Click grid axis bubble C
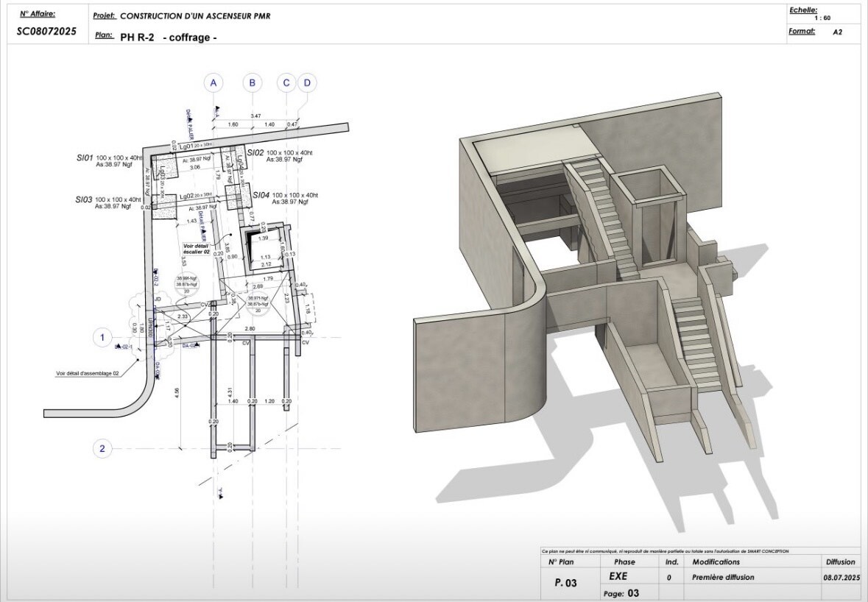 [x=286, y=83]
